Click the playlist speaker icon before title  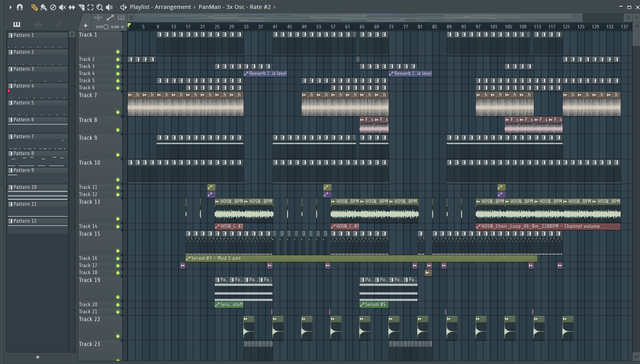coord(124,7)
